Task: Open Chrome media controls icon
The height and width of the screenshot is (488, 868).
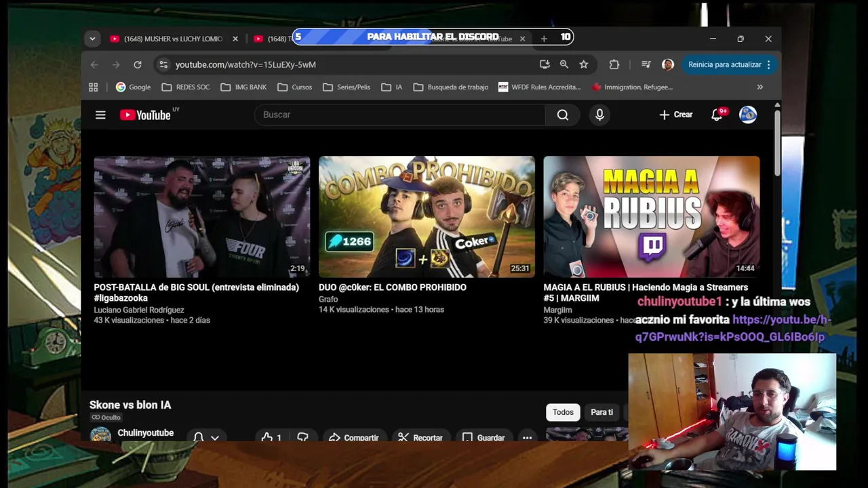Action: click(646, 64)
